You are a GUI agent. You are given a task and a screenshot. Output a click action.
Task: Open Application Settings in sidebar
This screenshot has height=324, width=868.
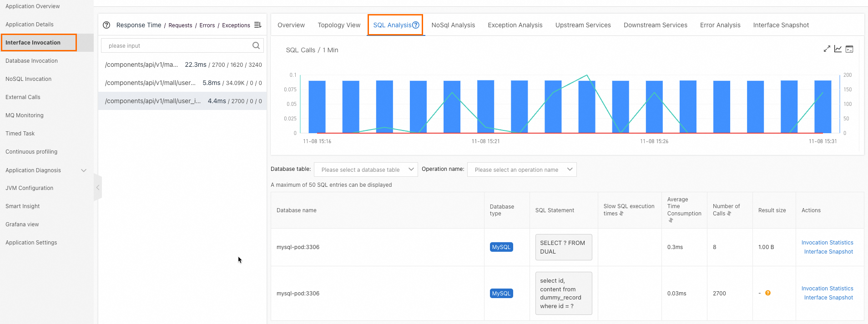click(x=31, y=243)
